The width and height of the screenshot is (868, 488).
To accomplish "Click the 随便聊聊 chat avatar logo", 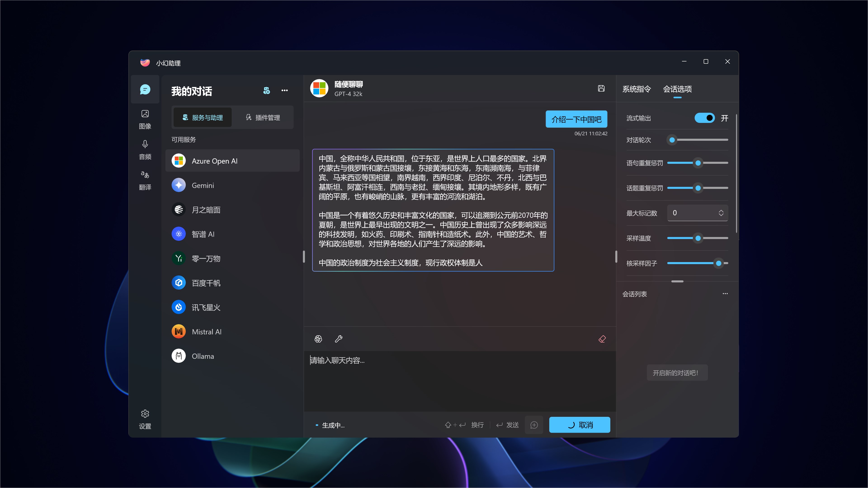I will [319, 88].
